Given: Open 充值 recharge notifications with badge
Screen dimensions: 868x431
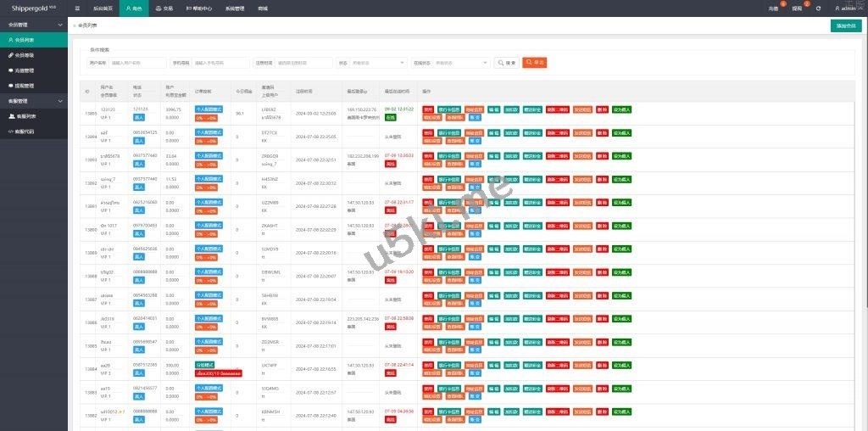Looking at the screenshot, I should (773, 8).
